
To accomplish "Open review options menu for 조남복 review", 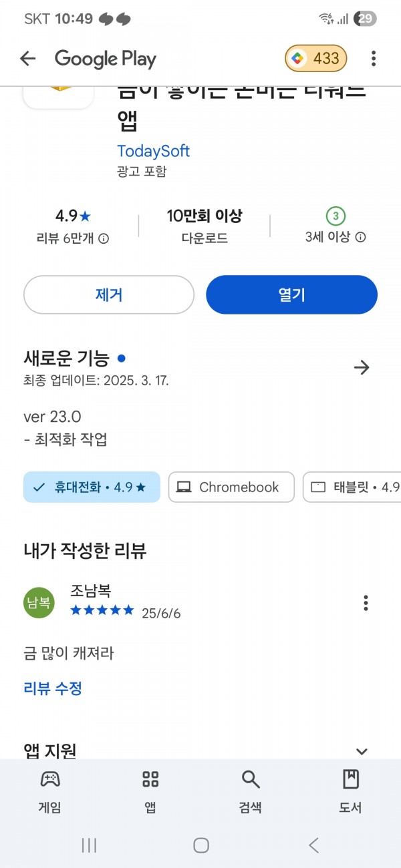I will [366, 603].
